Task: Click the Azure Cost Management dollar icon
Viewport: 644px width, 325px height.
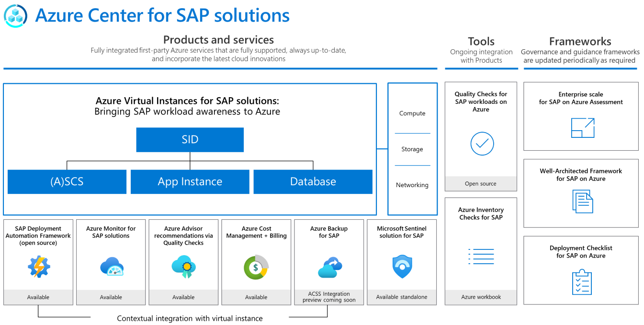Action: [256, 268]
